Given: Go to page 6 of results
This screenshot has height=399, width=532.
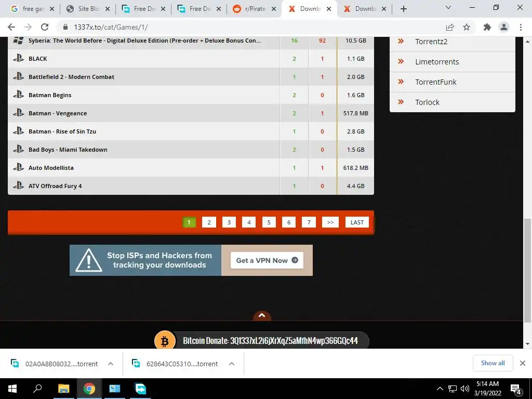Looking at the screenshot, I should pyautogui.click(x=289, y=222).
